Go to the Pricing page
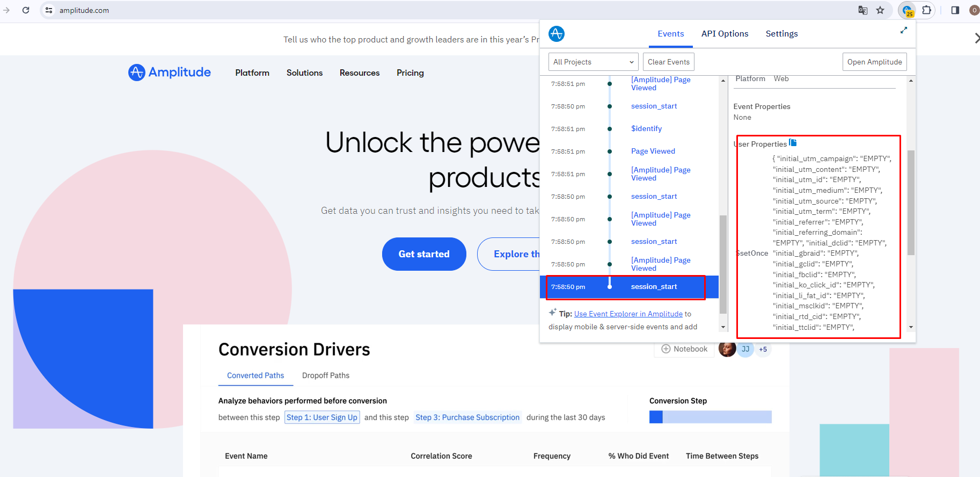Image resolution: width=980 pixels, height=477 pixels. coord(410,73)
